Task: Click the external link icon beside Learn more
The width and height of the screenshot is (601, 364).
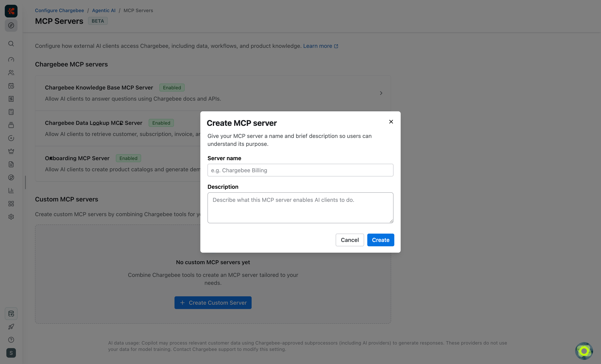Action: [336, 46]
